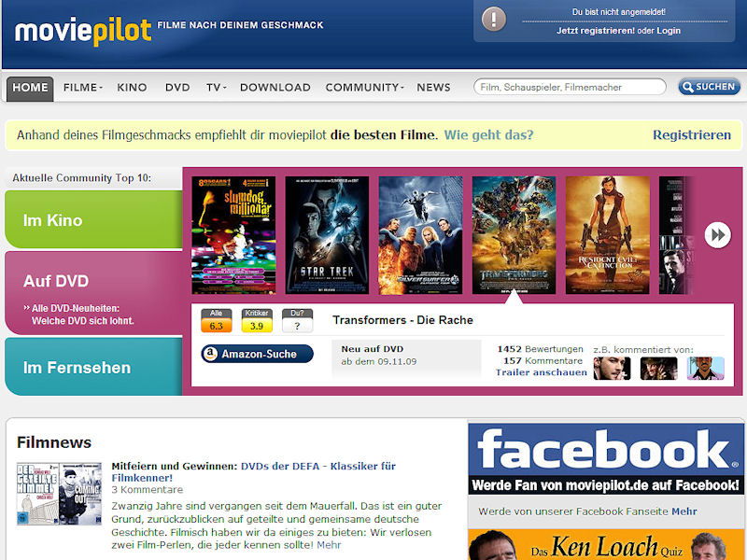
Task: Click the 'Du?' rating badge
Action: [x=297, y=320]
